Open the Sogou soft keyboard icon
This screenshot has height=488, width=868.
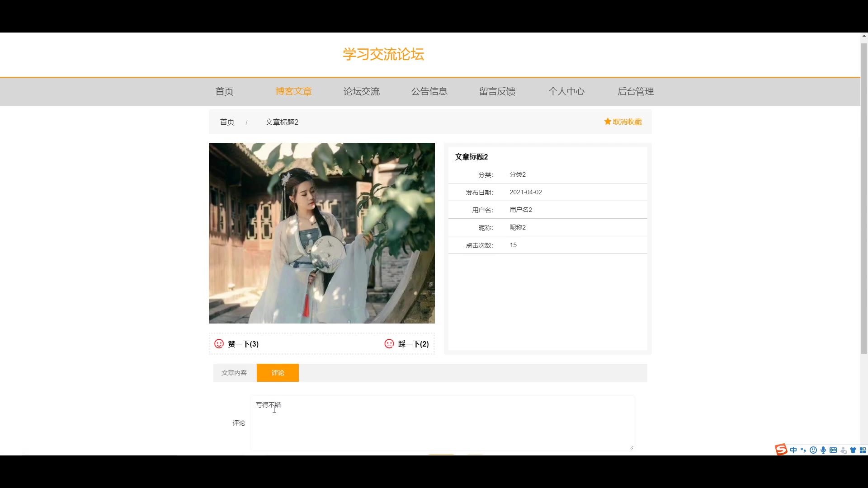point(833,450)
